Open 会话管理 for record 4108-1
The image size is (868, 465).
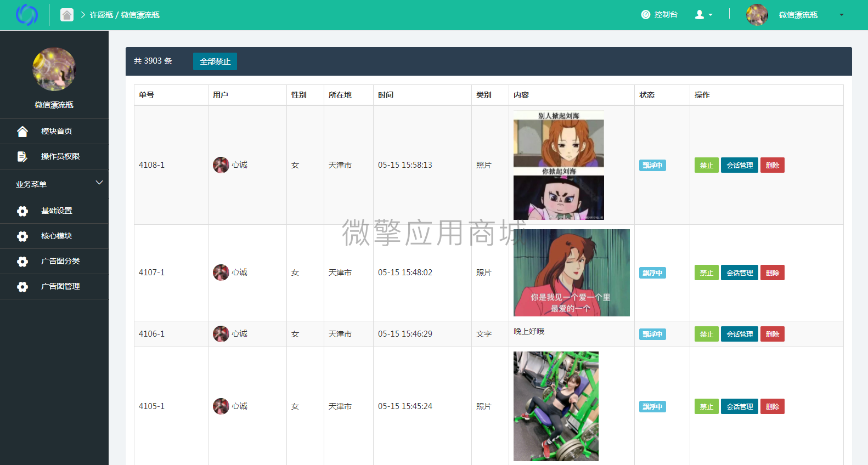[x=740, y=165]
